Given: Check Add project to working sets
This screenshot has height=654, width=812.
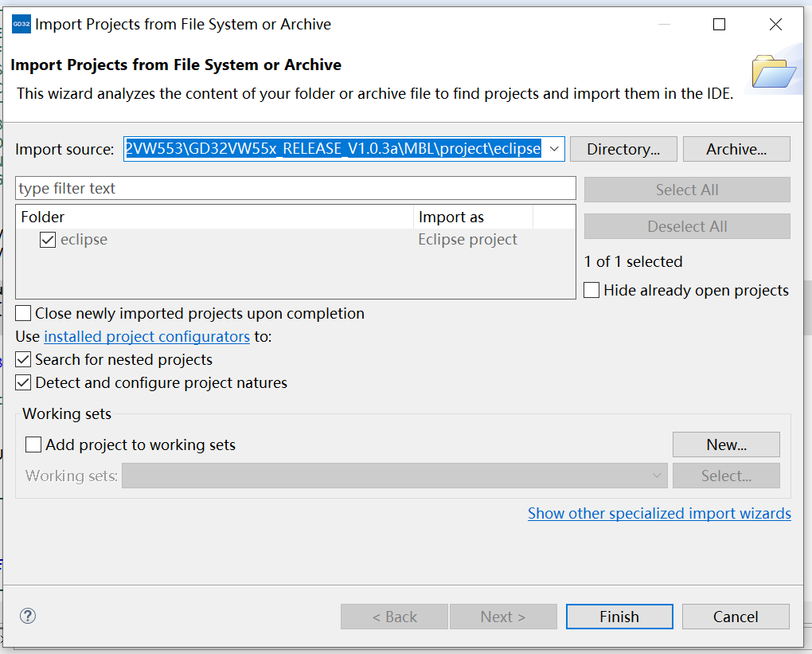Looking at the screenshot, I should pyautogui.click(x=33, y=444).
